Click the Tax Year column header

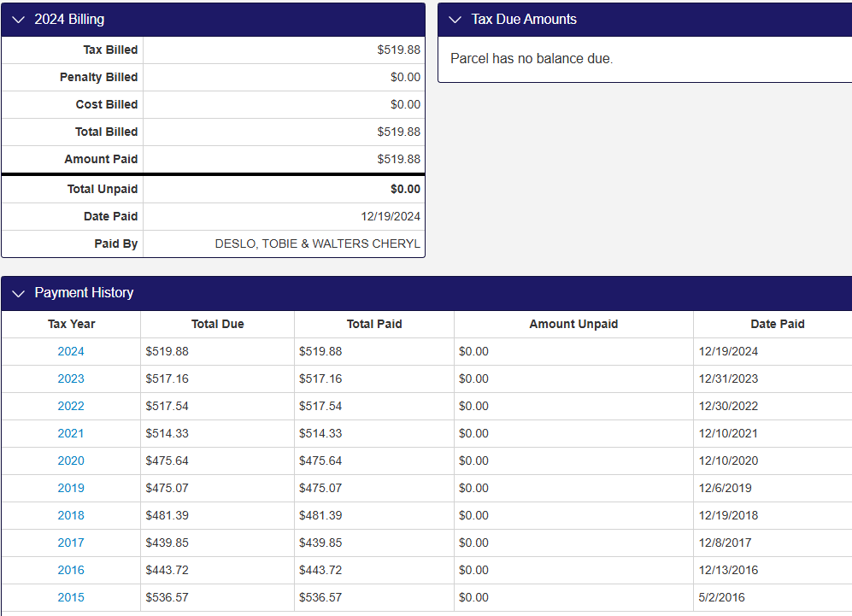click(x=71, y=324)
